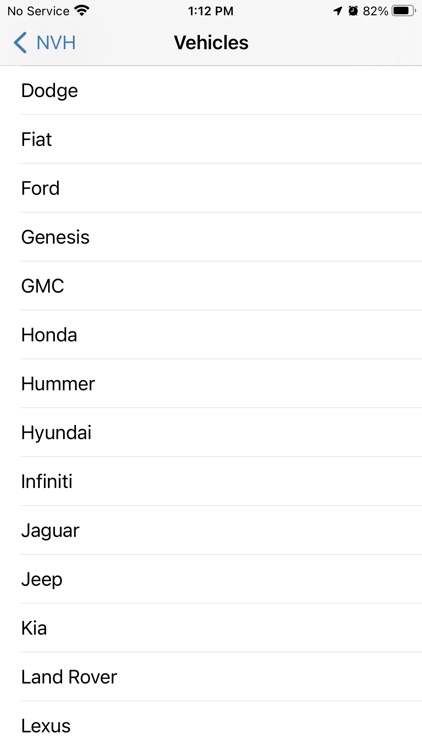Select Dodge from the vehicle list
The width and height of the screenshot is (422, 750).
pos(211,90)
